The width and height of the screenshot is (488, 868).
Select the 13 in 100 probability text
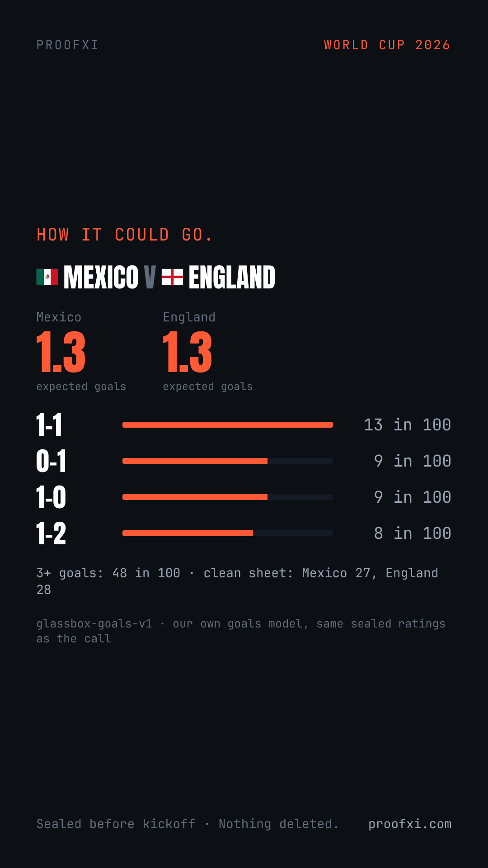point(408,425)
